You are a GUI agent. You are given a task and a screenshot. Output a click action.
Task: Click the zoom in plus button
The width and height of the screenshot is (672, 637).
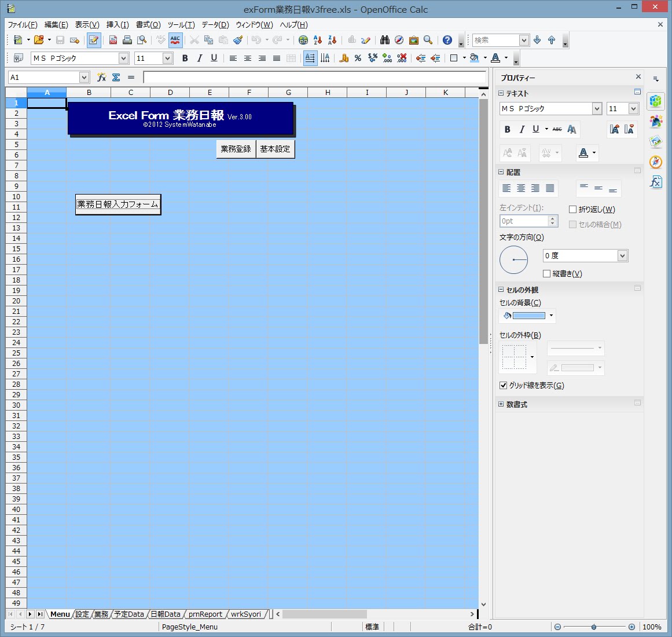pyautogui.click(x=631, y=627)
